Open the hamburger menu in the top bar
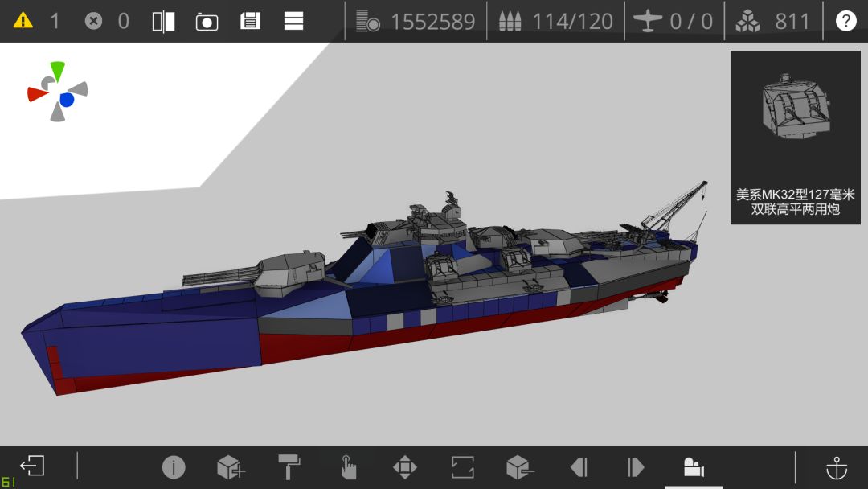Viewport: 868px width, 489px height. pos(293,21)
